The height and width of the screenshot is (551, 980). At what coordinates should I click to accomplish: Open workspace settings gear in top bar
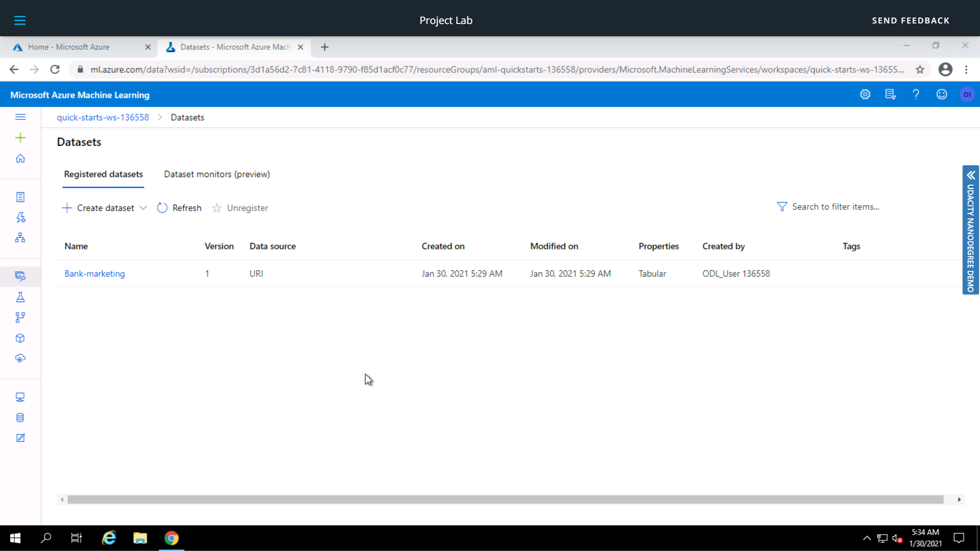(x=865, y=94)
